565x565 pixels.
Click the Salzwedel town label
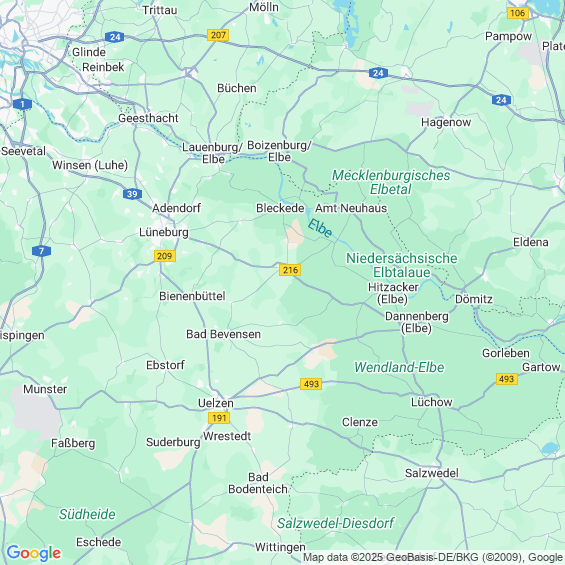432,473
